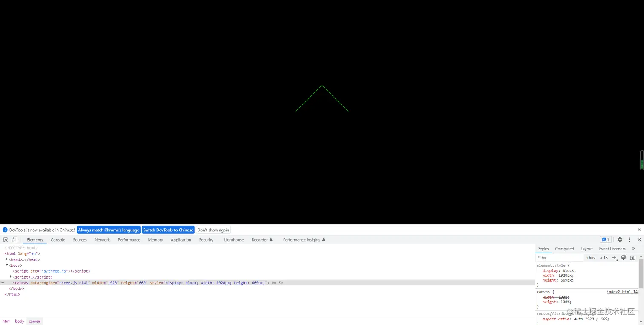Click the aspect-ratio: auto 1920 / 669 declaration
Screen dimensions: 644x325
coord(576,319)
